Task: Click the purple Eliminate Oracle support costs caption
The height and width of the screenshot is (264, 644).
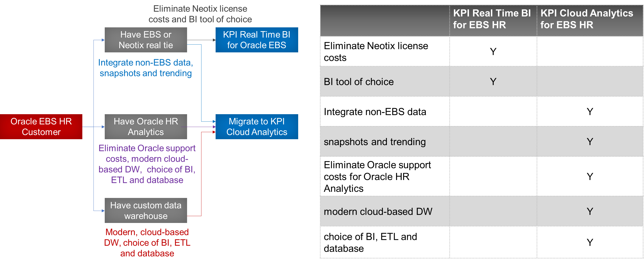Action: click(147, 164)
